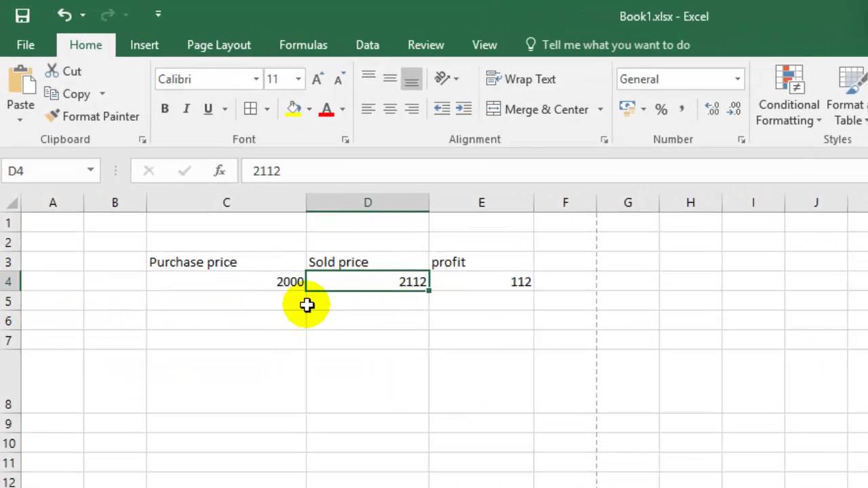Open the Clipboard dialog launcher
The height and width of the screenshot is (488, 868).
pyautogui.click(x=142, y=140)
